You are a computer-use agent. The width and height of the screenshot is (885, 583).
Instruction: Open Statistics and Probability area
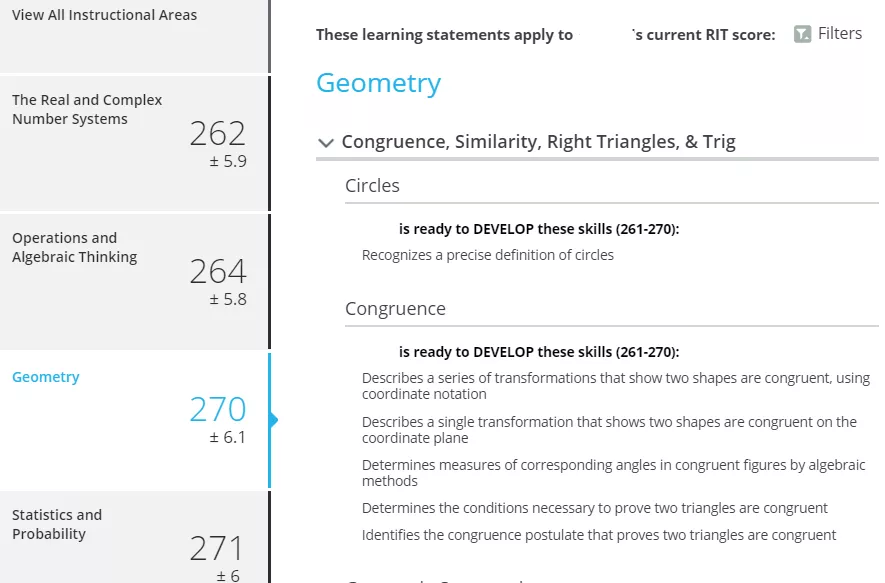click(134, 537)
